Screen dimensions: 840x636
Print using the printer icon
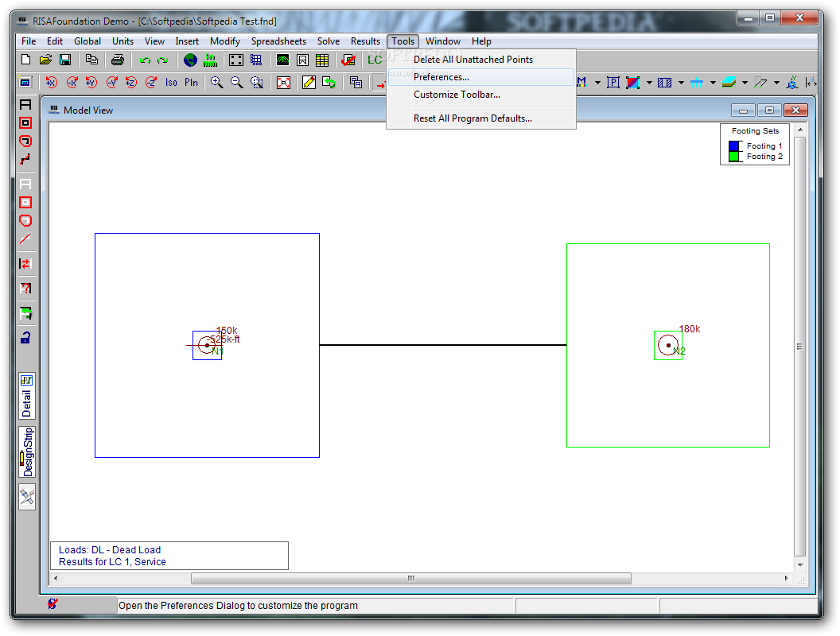pos(117,60)
